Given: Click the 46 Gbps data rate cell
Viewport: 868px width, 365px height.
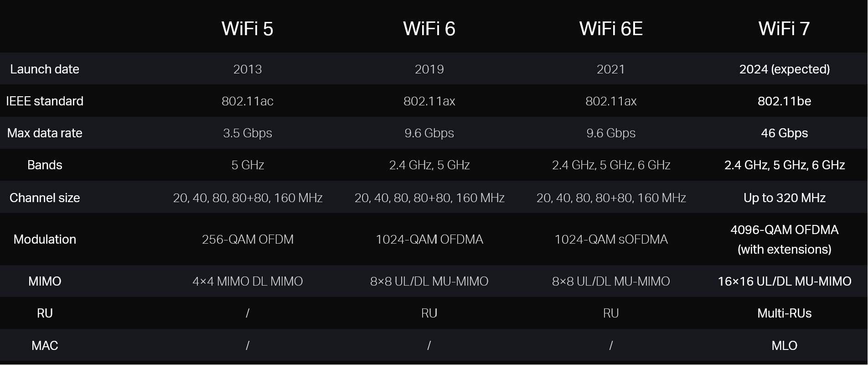Looking at the screenshot, I should pyautogui.click(x=784, y=133).
